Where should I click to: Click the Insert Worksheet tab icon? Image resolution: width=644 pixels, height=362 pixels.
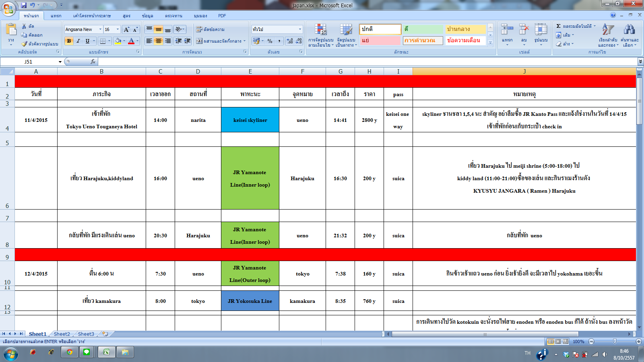point(105,334)
